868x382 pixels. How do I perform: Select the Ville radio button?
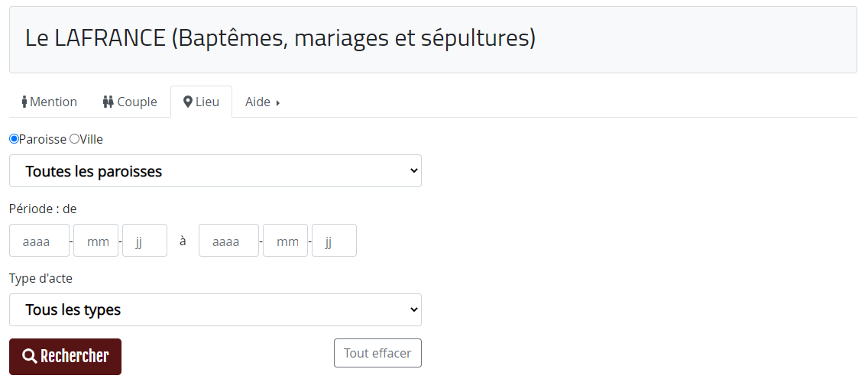click(74, 139)
